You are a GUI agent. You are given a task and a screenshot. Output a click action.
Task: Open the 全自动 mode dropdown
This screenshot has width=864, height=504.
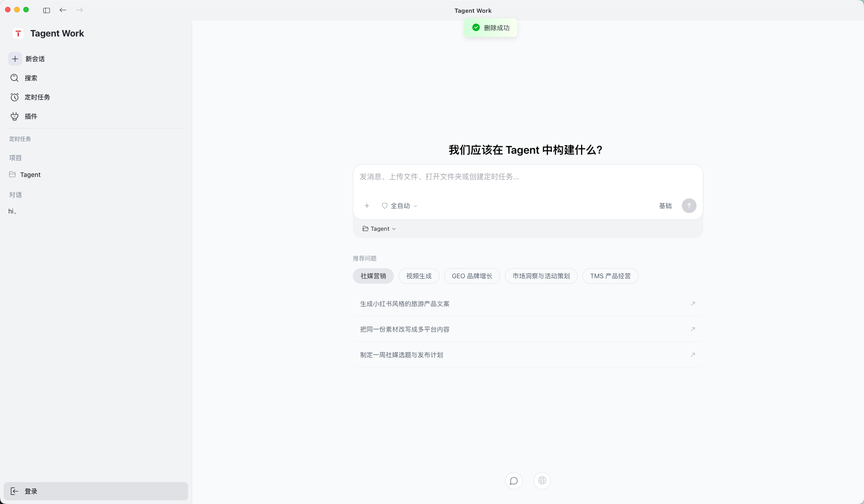400,206
